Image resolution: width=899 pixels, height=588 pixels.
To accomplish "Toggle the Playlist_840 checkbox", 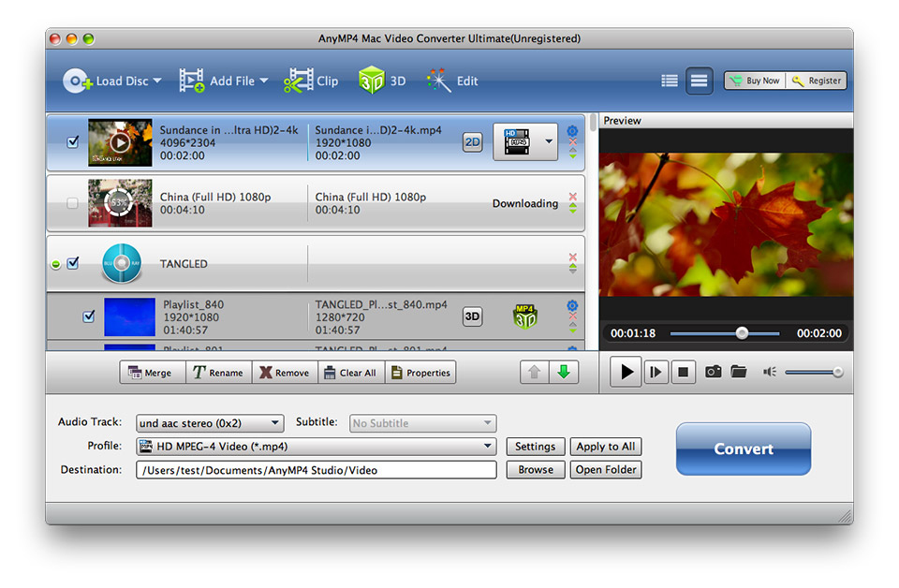I will coord(89,316).
